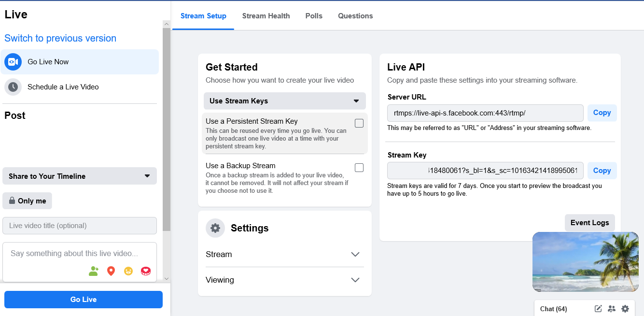Open the Polls tab
The width and height of the screenshot is (644, 316).
point(314,16)
